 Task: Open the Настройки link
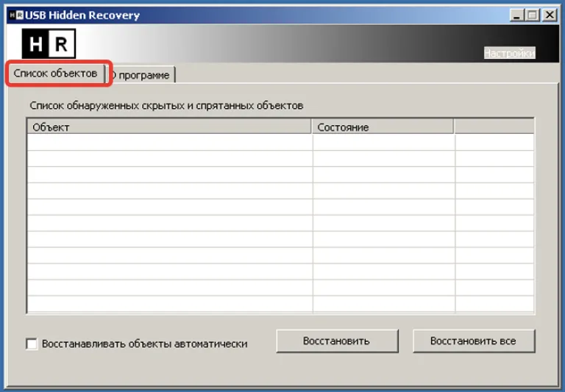coord(510,53)
